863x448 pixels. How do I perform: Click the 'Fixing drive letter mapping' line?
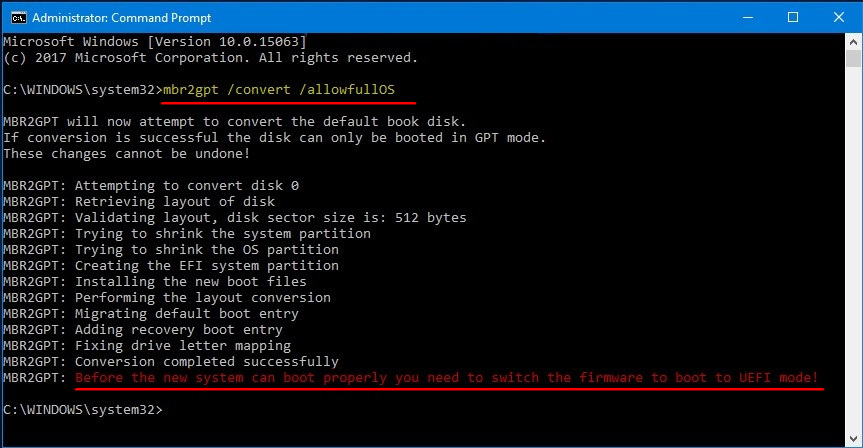coord(147,346)
